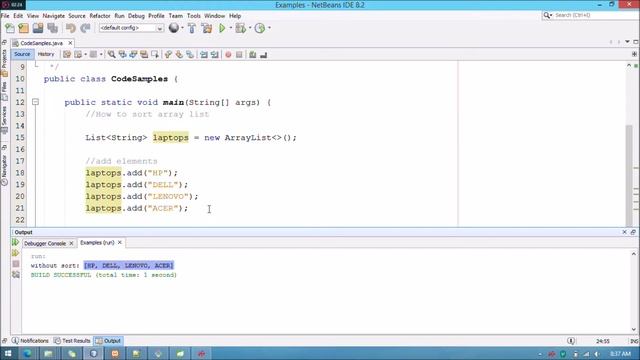Click the yellow Re-run with different parameters icon
Viewport: 640px width, 360px height.
click(16, 253)
